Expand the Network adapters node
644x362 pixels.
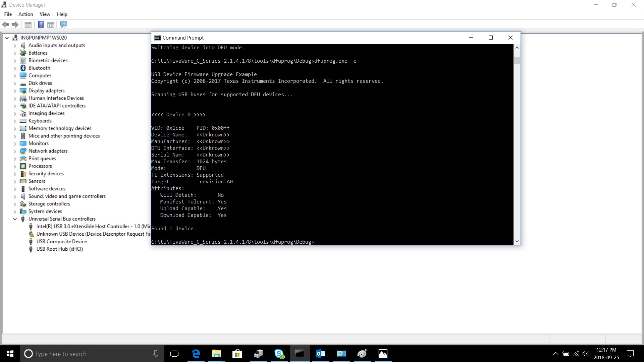pos(15,151)
